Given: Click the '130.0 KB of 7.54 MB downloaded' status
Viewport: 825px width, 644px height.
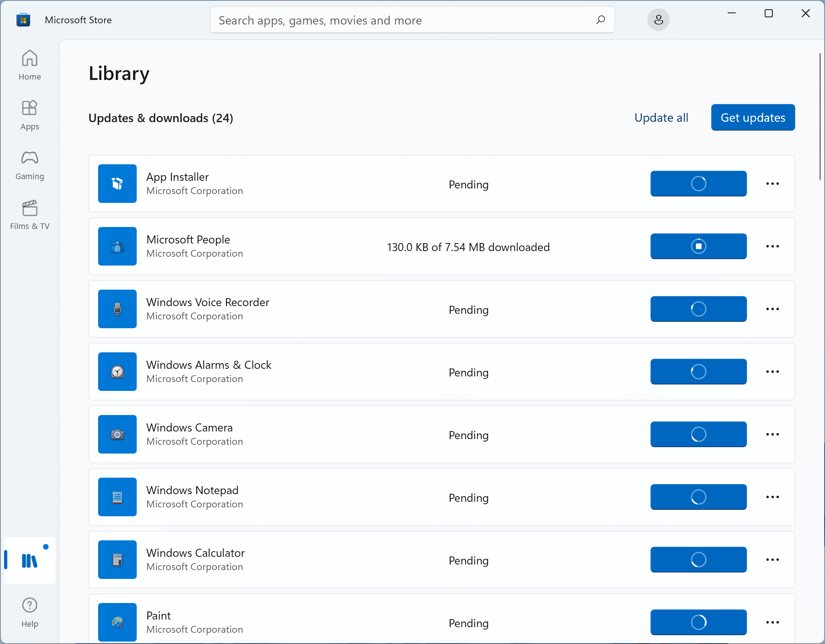Looking at the screenshot, I should pos(468,247).
